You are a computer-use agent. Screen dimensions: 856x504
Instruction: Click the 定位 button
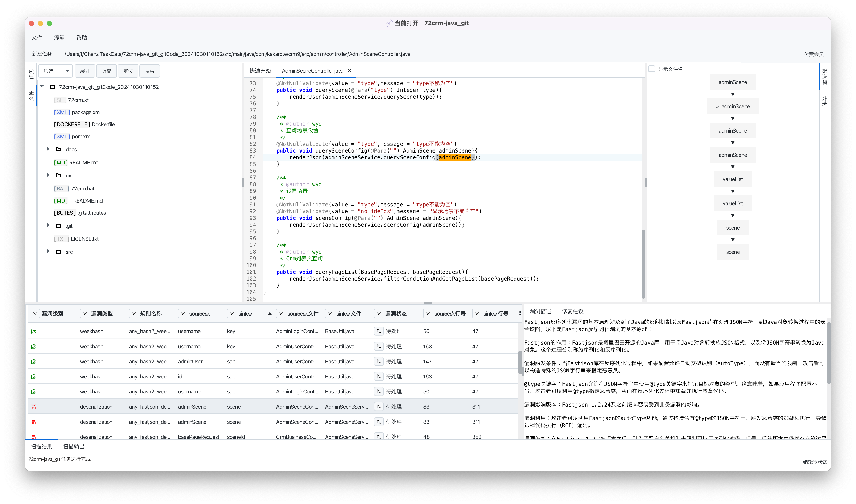point(128,71)
